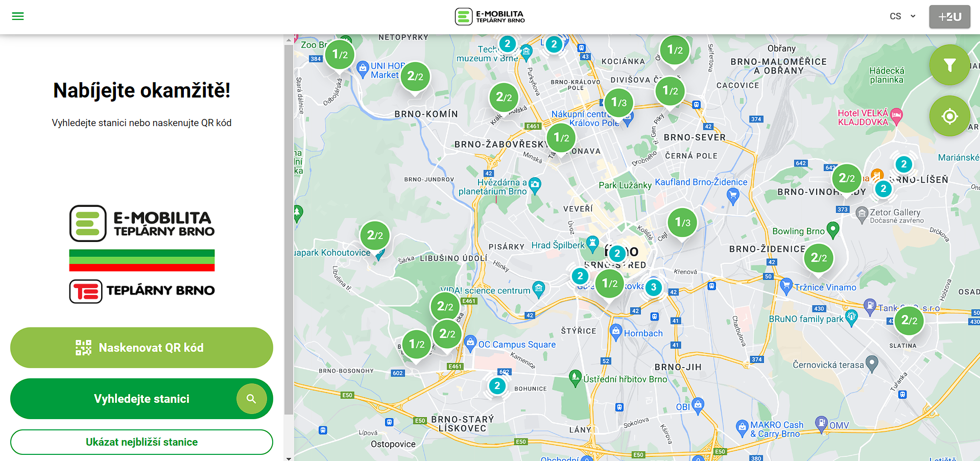Select the station marker numbered 3
Viewport: 980px width, 461px height.
654,287
